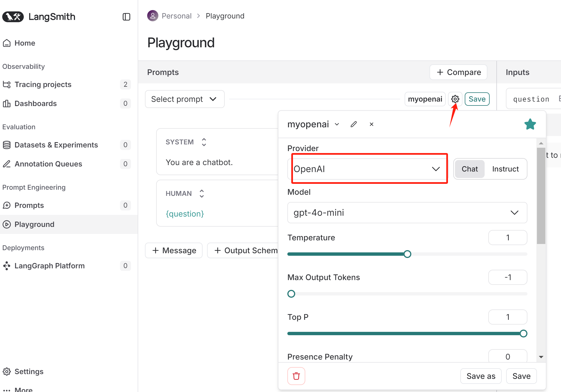
Task: Open the Home icon in sidebar
Action: (x=7, y=43)
